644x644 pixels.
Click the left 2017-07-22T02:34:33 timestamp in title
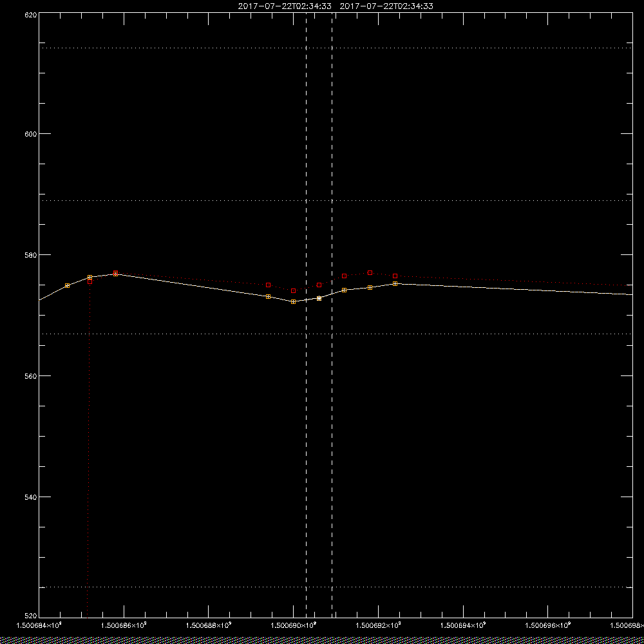tap(285, 6)
